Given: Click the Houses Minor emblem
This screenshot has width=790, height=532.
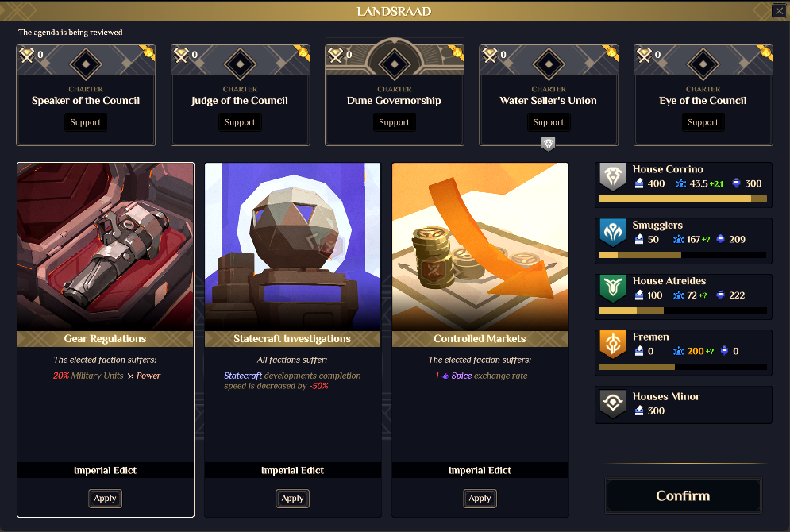Looking at the screenshot, I should [613, 404].
